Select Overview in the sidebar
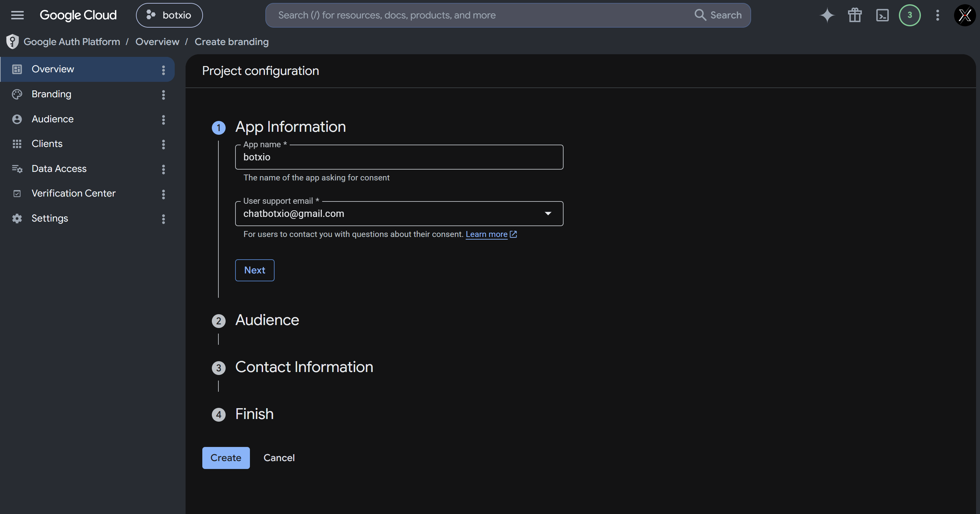The image size is (980, 514). pos(87,69)
